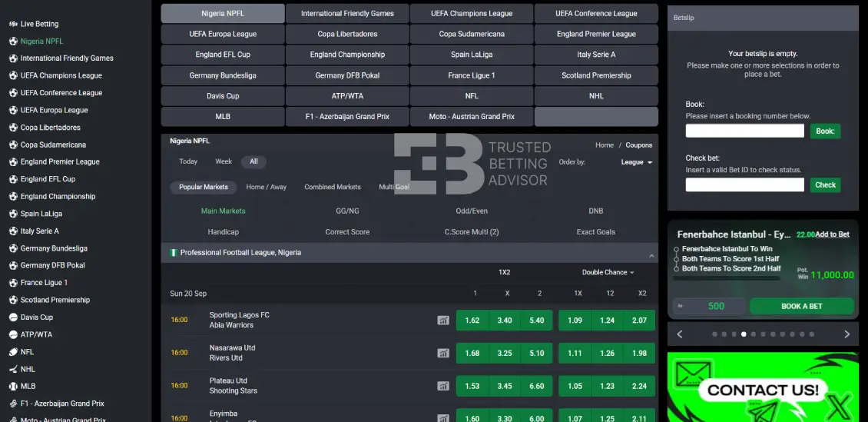Select the Today time filter

coord(188,161)
